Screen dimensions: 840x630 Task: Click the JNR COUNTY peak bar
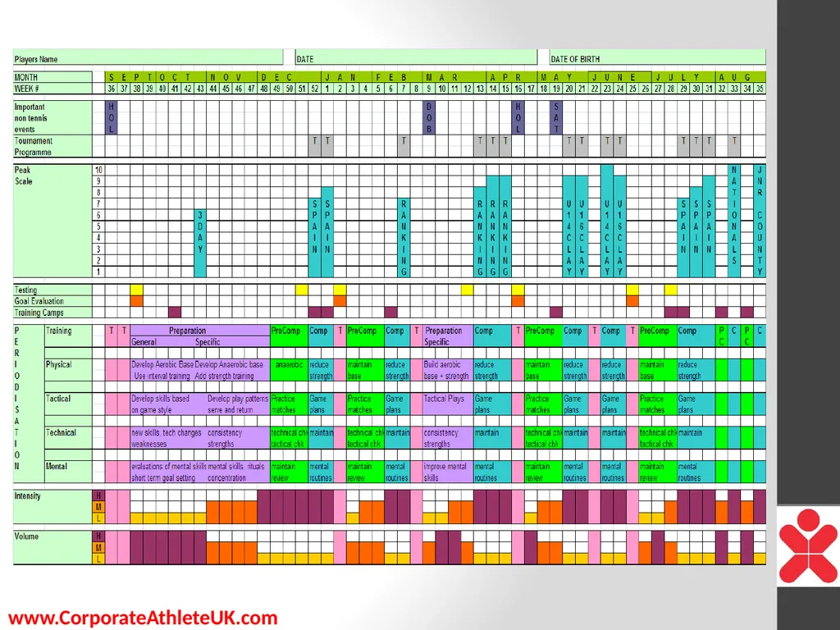tap(760, 221)
